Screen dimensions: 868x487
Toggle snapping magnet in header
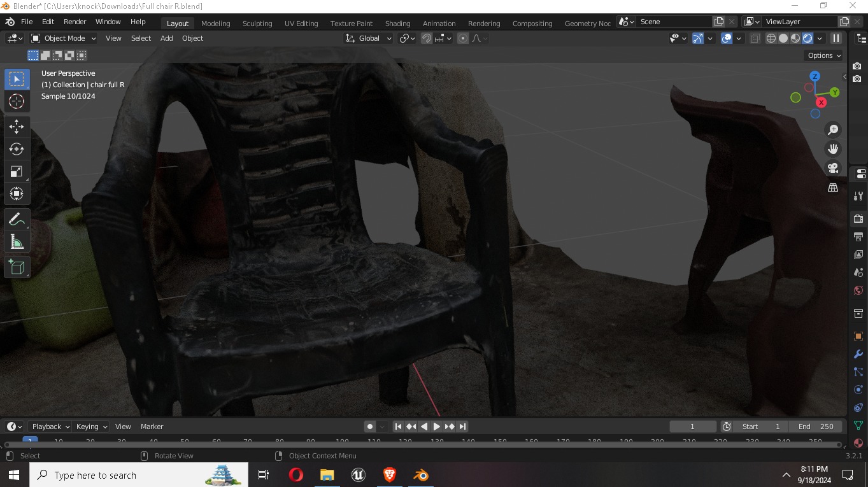coord(427,38)
